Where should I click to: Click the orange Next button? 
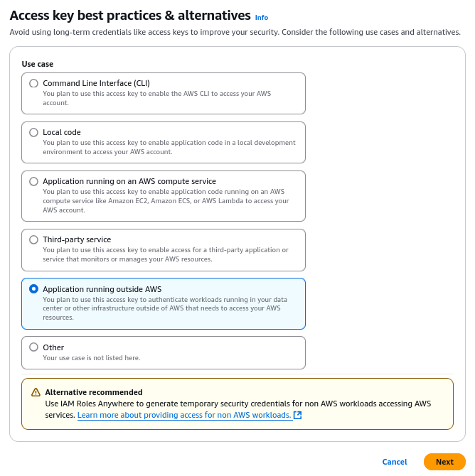click(444, 462)
